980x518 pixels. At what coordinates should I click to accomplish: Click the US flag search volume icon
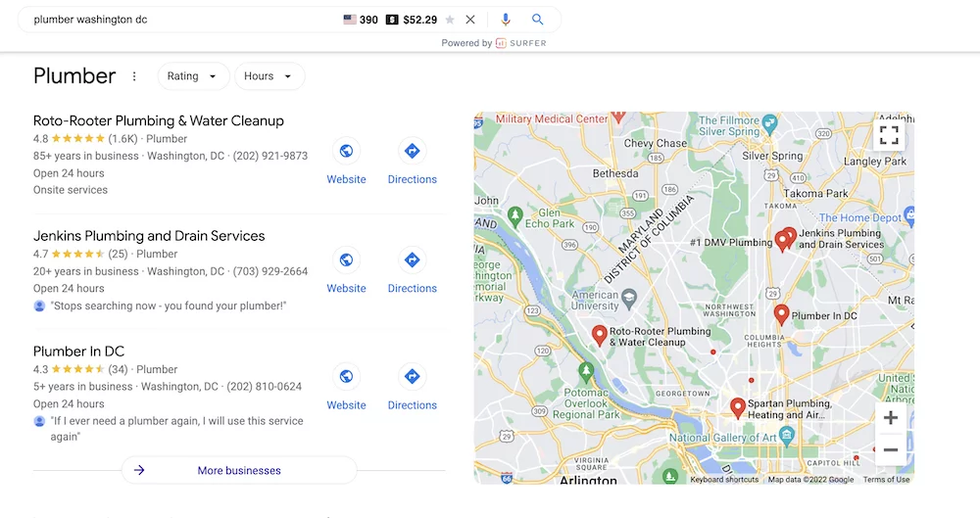click(350, 20)
